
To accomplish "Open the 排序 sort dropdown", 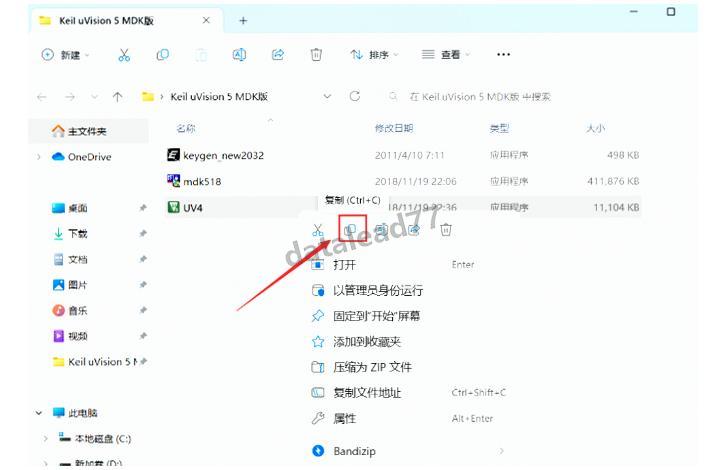I will (x=374, y=55).
